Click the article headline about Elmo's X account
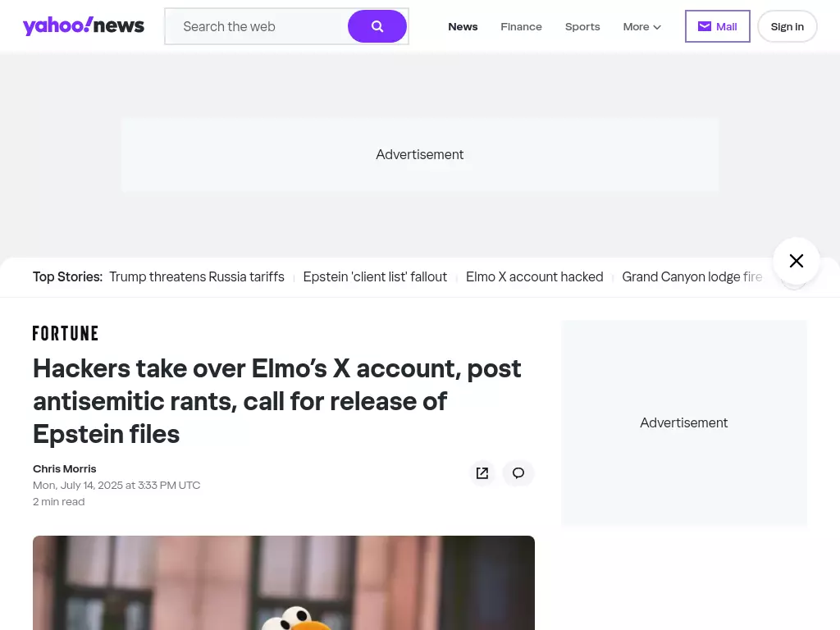The width and height of the screenshot is (840, 630). click(x=277, y=401)
